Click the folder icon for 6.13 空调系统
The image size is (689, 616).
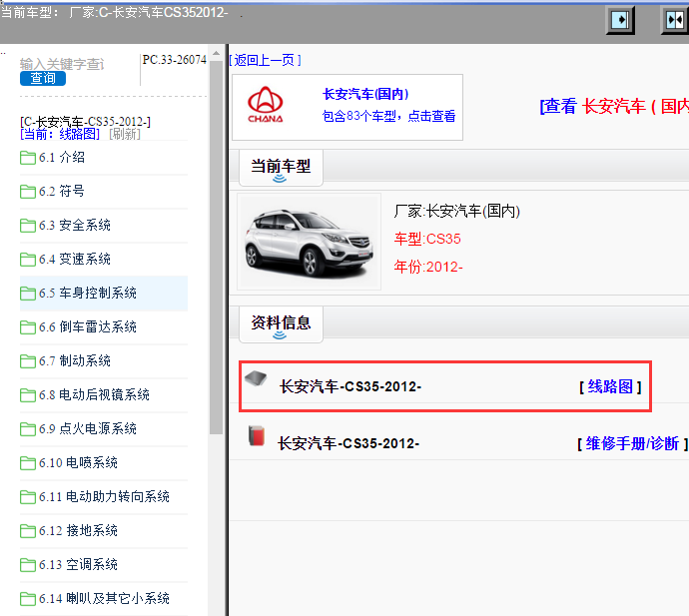[x=28, y=565]
